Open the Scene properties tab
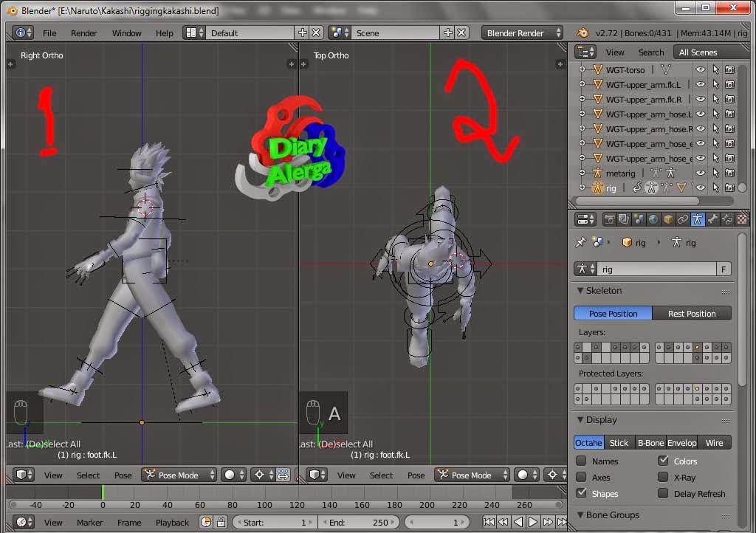Screen dimensions: 756x533 click(x=639, y=219)
